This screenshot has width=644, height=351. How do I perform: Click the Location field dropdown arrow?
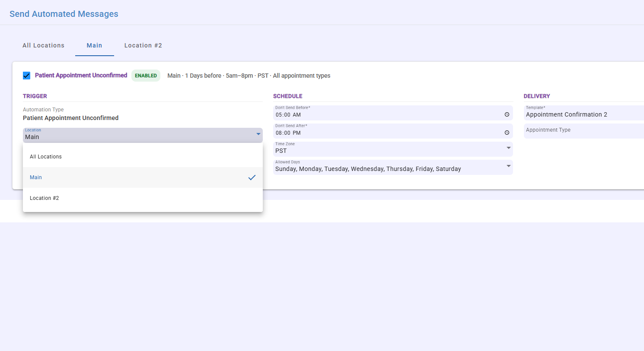[258, 134]
